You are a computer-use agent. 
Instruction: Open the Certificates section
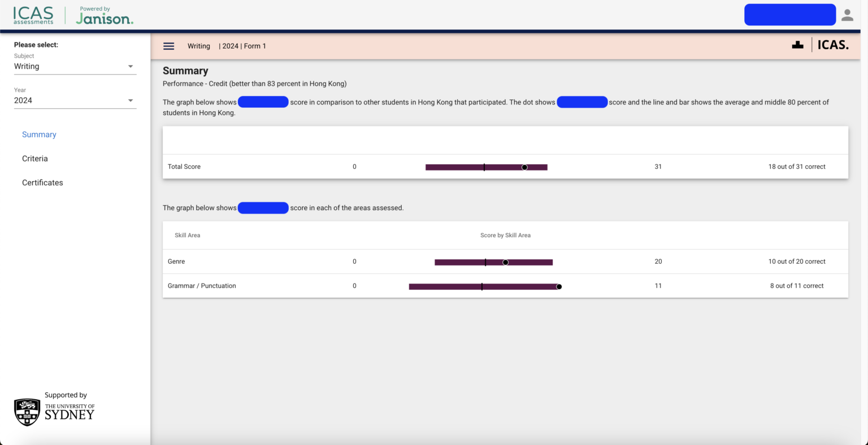pos(42,183)
